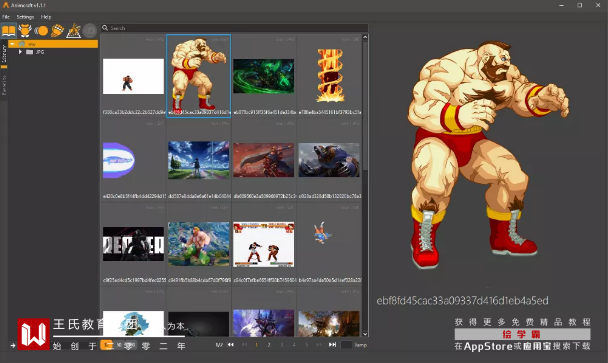Viewport: 608px width, 363px height.
Task: Expand the JPG folder node
Action: (x=20, y=52)
